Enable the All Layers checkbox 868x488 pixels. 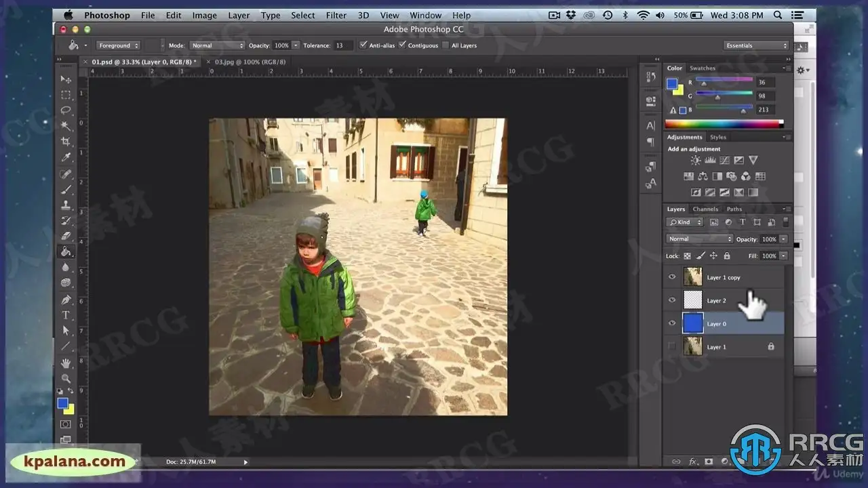(x=445, y=45)
